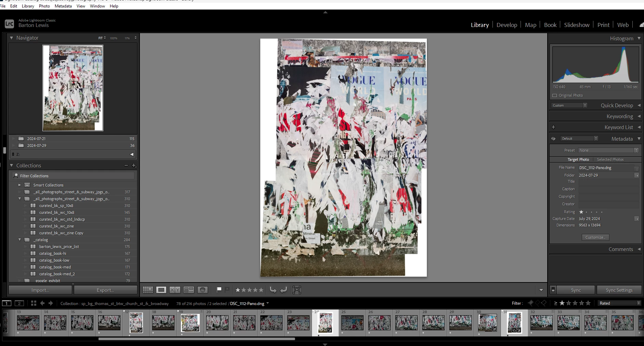Collapse the Navigator panel
The height and width of the screenshot is (346, 644).
tap(12, 38)
